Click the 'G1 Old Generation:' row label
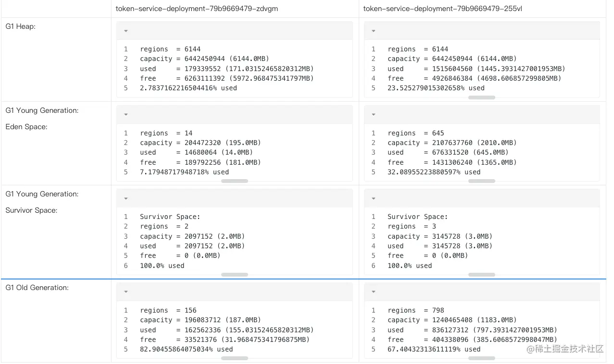614x364 pixels. [x=37, y=288]
